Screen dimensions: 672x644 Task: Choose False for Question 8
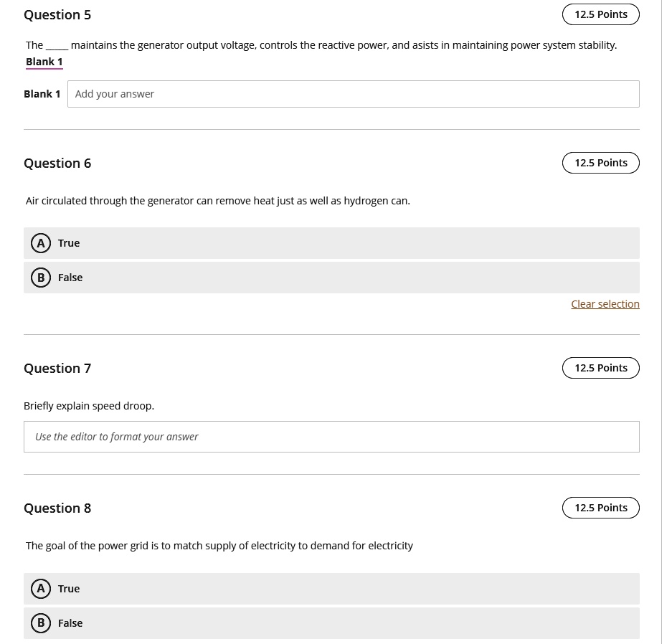point(331,623)
